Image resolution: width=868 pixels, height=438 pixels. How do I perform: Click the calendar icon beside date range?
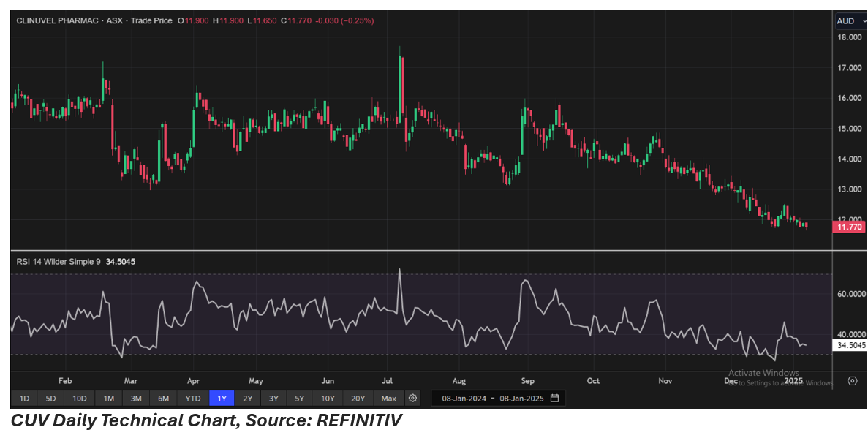[555, 399]
